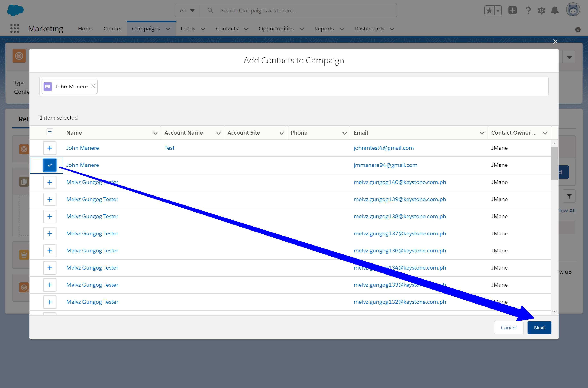This screenshot has width=588, height=388.
Task: Remove the John Manere pill
Action: [93, 86]
